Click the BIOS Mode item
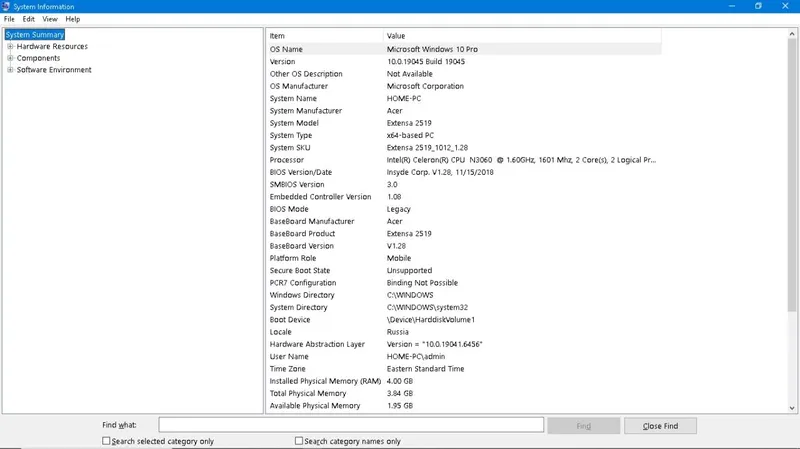 [289, 209]
